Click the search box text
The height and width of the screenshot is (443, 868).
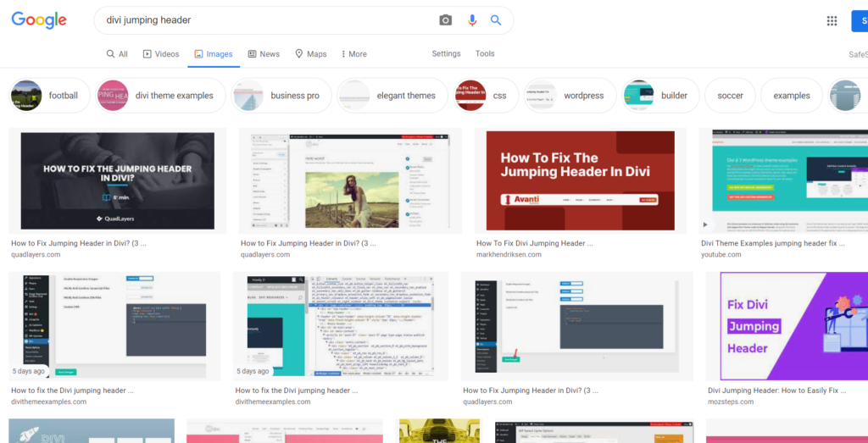149,20
